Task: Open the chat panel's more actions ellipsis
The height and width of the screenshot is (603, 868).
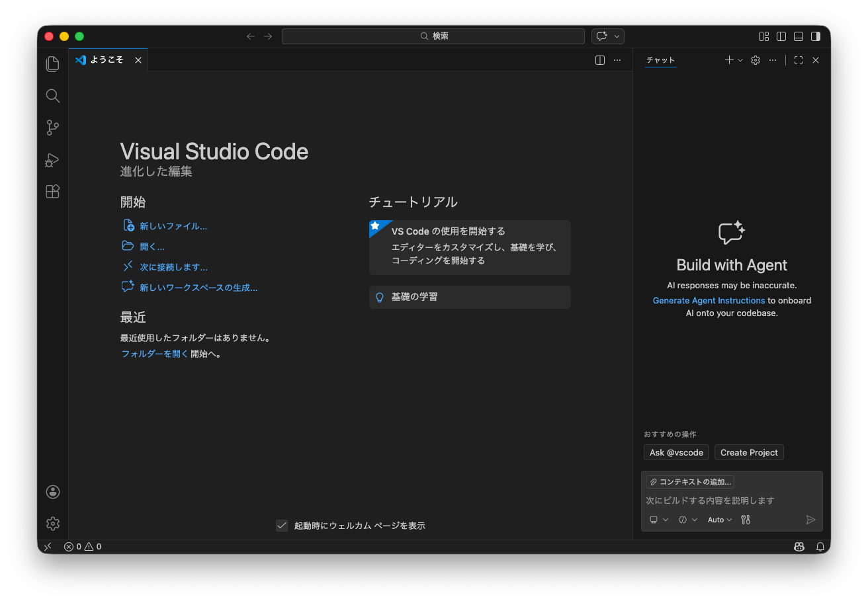Action: tap(773, 60)
